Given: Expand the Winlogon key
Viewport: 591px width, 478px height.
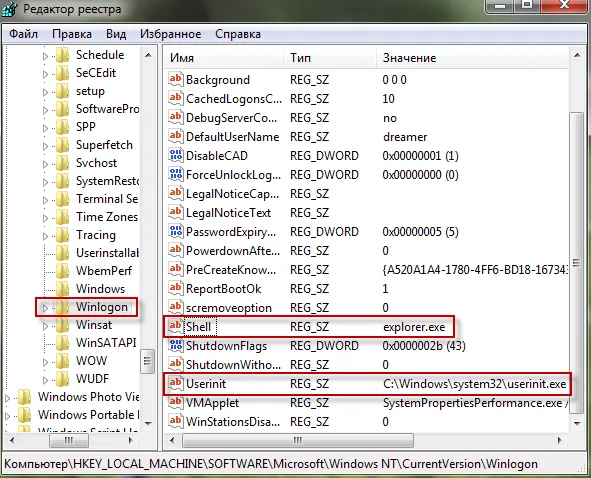Looking at the screenshot, I should point(45,308).
